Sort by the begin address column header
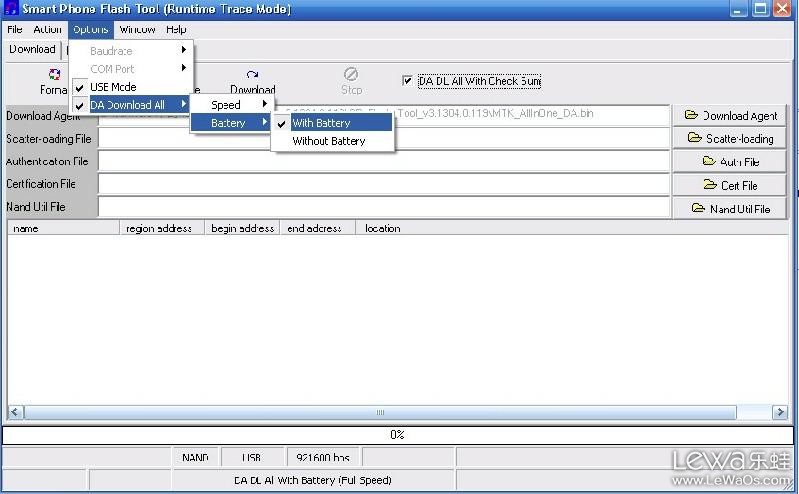The width and height of the screenshot is (799, 494). click(242, 228)
